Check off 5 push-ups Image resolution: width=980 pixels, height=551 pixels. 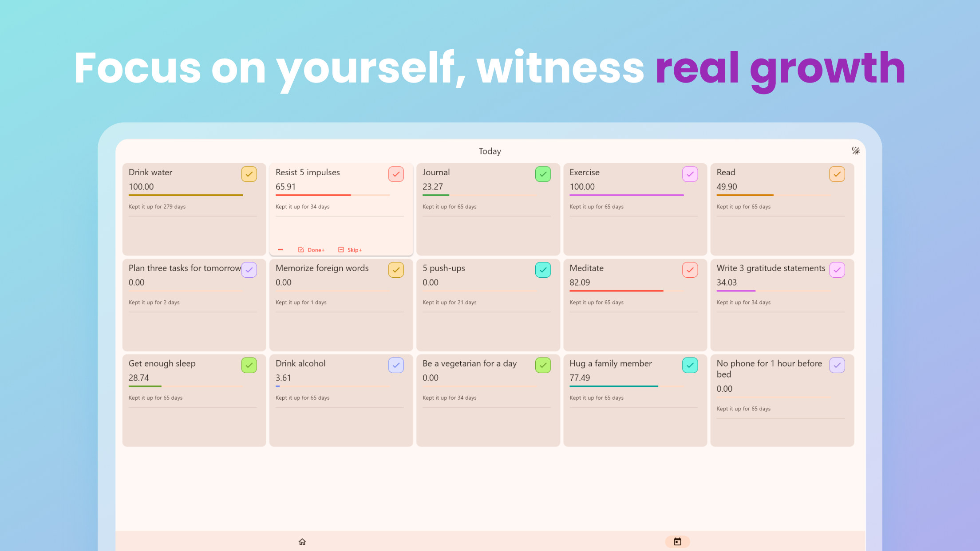pos(543,270)
